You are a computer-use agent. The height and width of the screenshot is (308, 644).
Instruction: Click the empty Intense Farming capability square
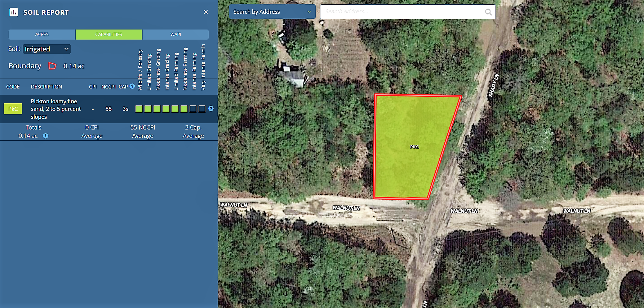[193, 109]
